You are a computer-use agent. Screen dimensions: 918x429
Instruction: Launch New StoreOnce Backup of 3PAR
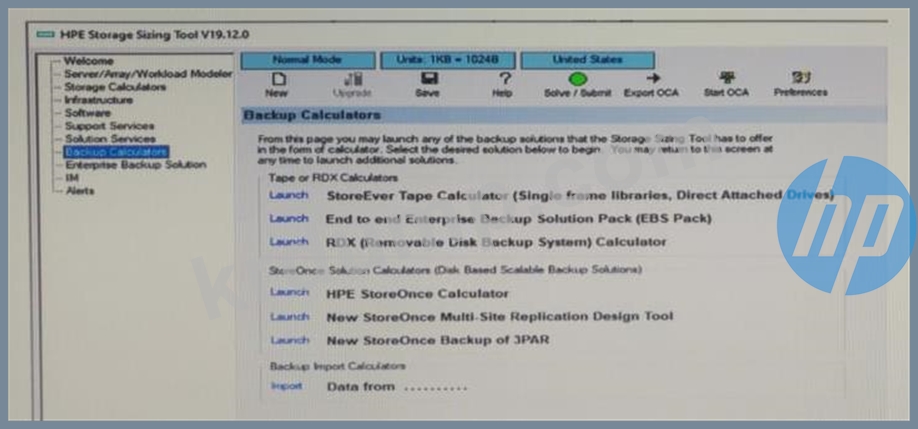289,340
